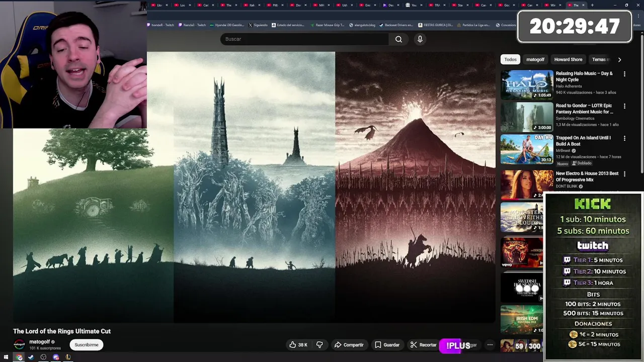Click title Road to Gondor – LOTR Epic Fantasy
This screenshot has height=362, width=644.
pos(584,109)
